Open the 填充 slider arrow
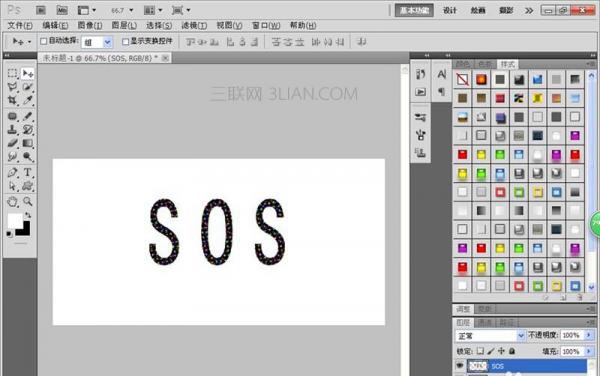The image size is (600, 376). tap(589, 351)
